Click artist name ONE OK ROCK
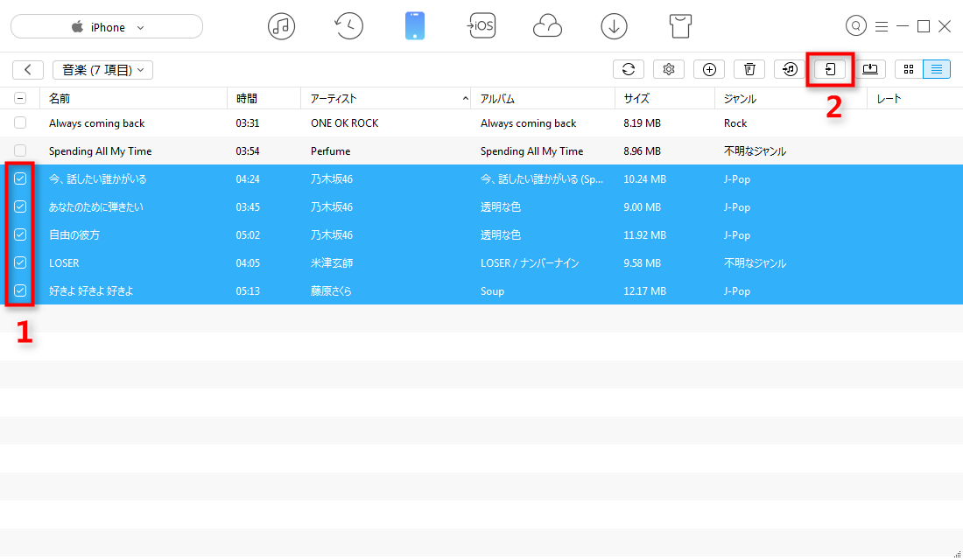The width and height of the screenshot is (963, 560). point(345,123)
